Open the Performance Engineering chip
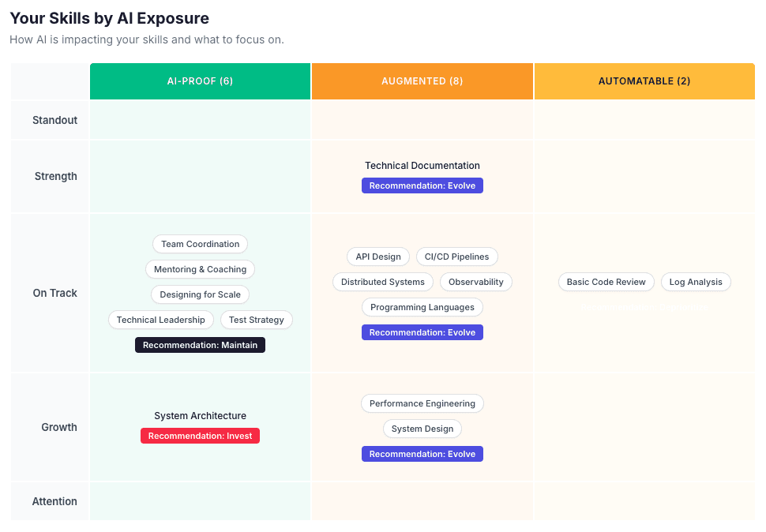Viewport: 766px width, 532px height. pyautogui.click(x=422, y=403)
